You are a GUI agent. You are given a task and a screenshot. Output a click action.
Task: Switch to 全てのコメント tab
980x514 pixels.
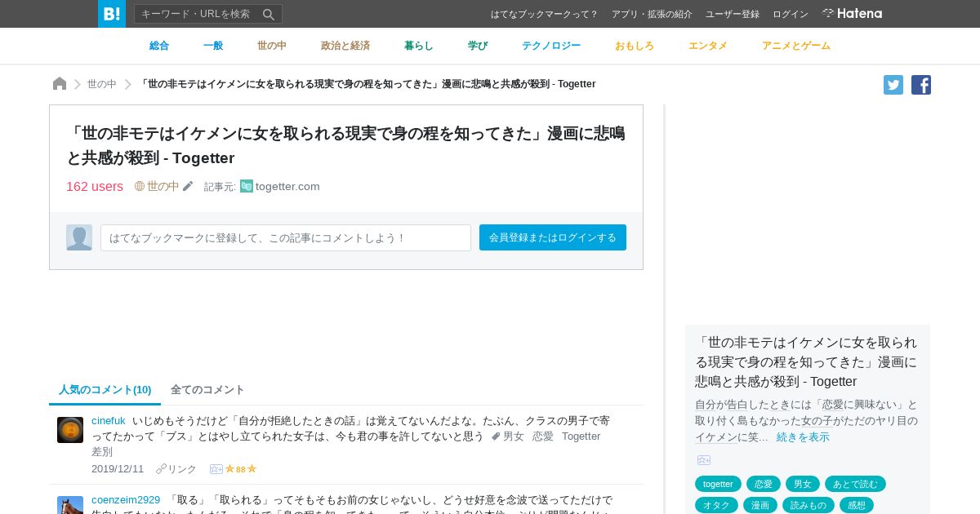[x=207, y=389]
